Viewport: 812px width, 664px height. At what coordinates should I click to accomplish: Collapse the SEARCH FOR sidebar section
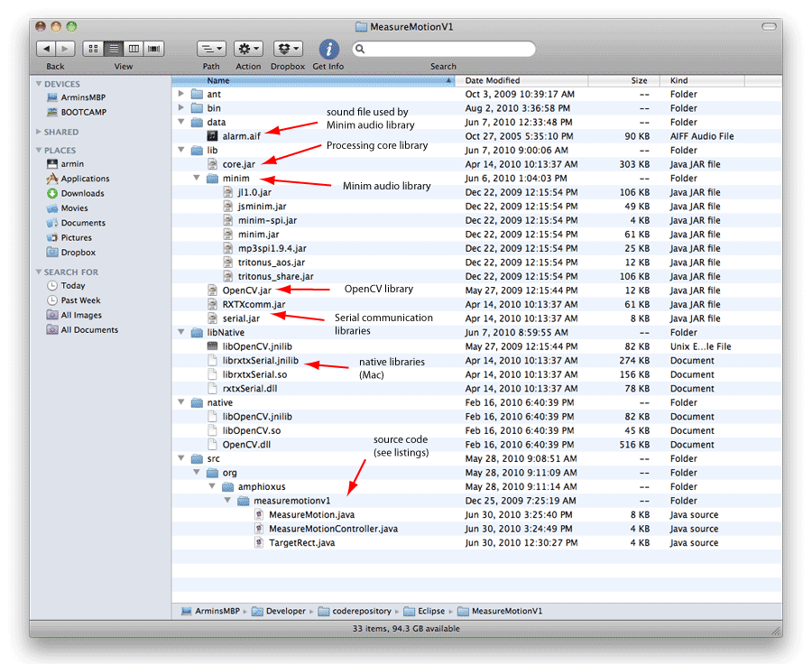[38, 272]
